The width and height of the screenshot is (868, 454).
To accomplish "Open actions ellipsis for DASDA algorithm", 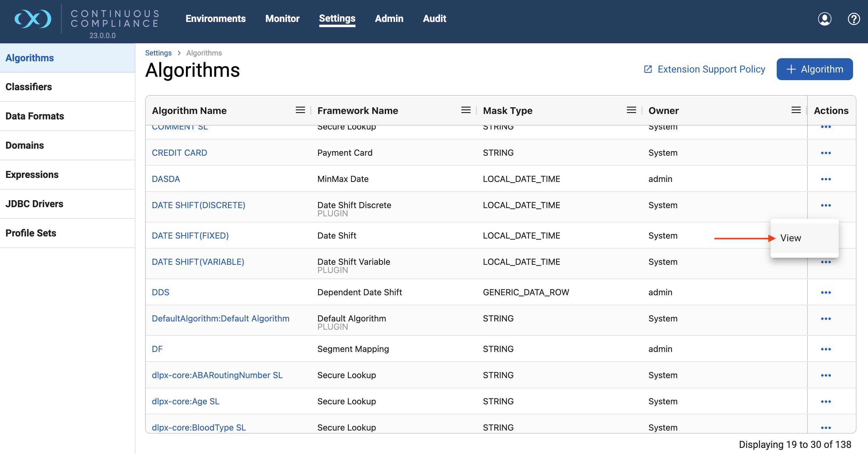I will click(x=825, y=179).
